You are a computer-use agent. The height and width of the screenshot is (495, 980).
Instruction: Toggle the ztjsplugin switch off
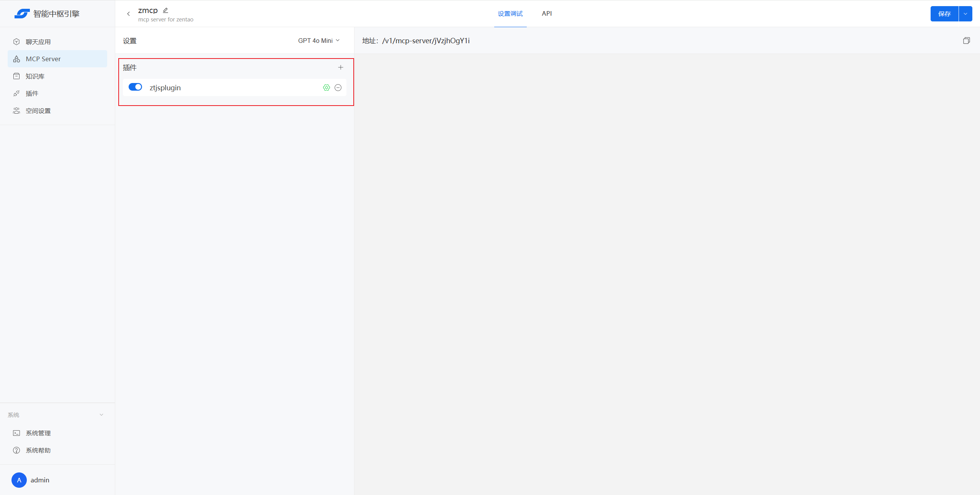(x=135, y=87)
